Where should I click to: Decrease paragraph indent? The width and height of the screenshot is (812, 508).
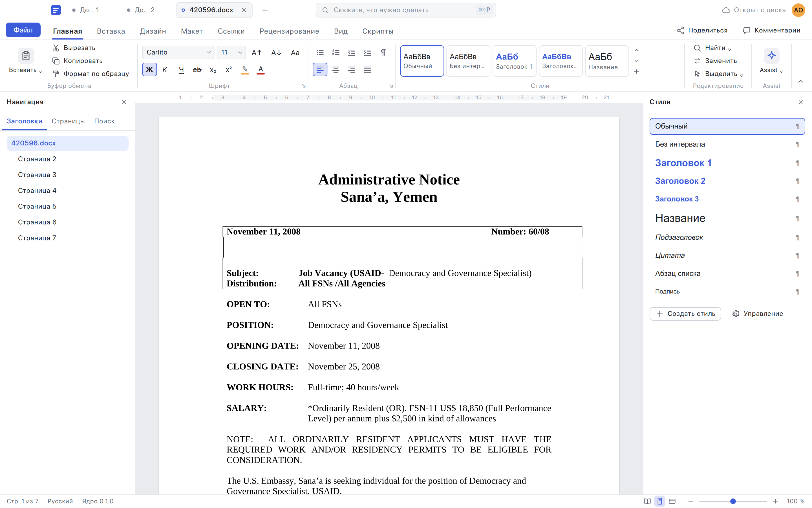[x=352, y=52]
